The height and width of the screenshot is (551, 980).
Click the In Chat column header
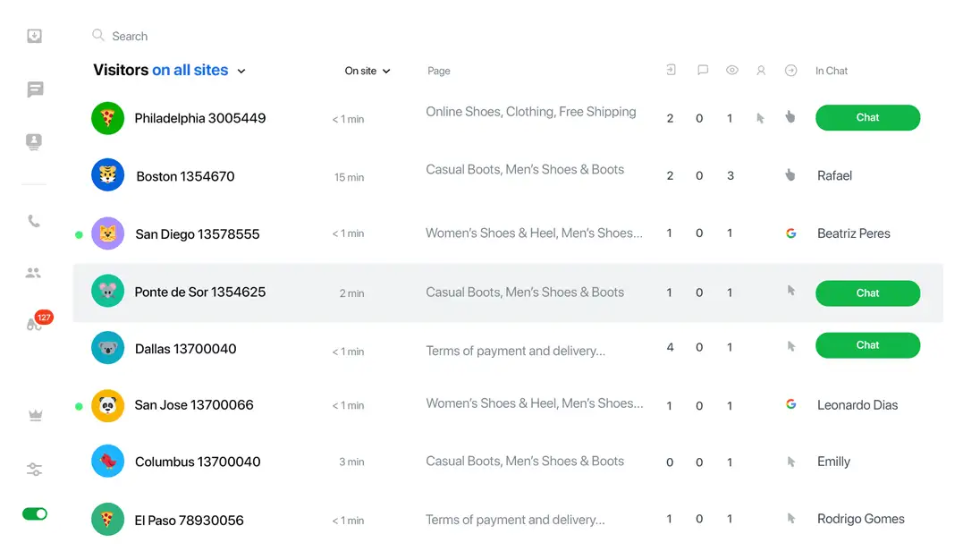point(832,70)
